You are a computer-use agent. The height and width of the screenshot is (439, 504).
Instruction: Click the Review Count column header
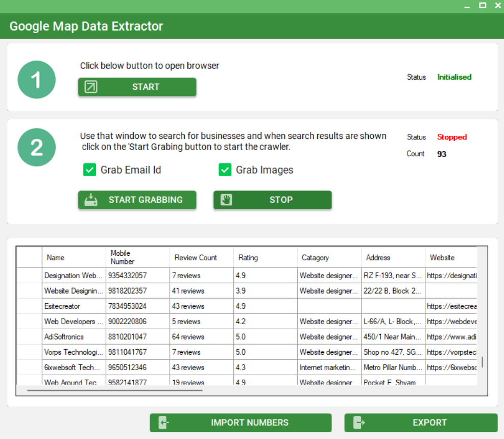(x=202, y=257)
